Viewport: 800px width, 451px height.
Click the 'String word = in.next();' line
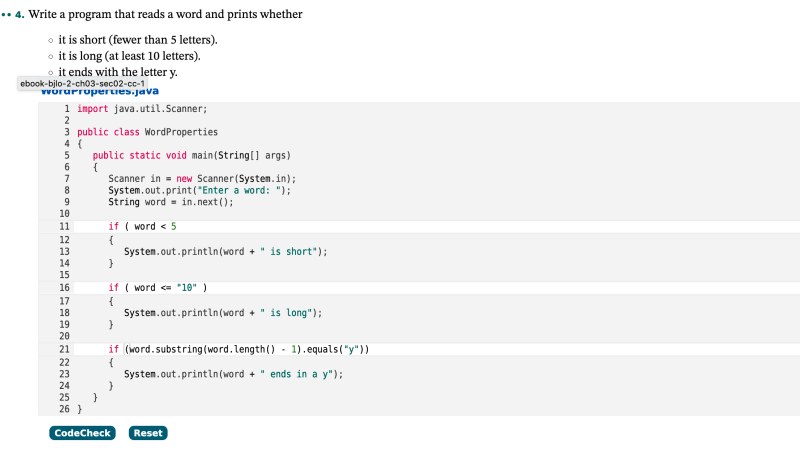pyautogui.click(x=170, y=202)
